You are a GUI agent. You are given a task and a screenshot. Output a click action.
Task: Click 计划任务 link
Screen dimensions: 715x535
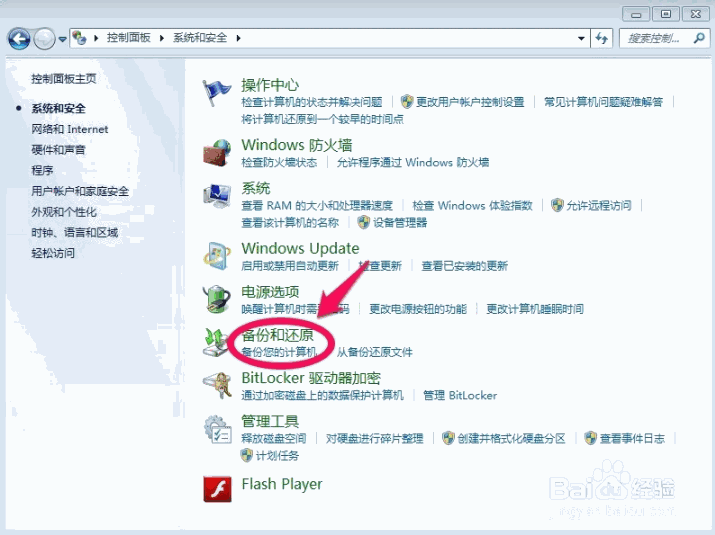point(277,456)
